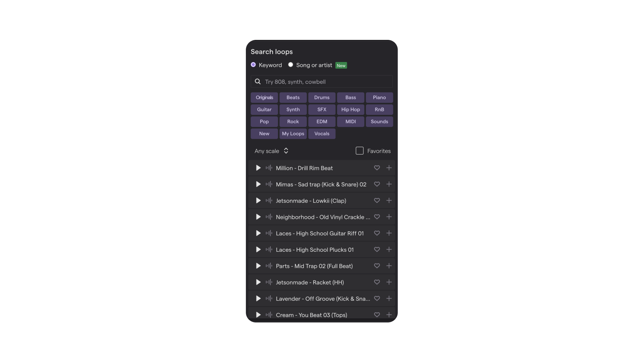Click add icon for Lavender - Off Groove (Kick & Sna...)
The height and width of the screenshot is (362, 644).
coord(389,299)
